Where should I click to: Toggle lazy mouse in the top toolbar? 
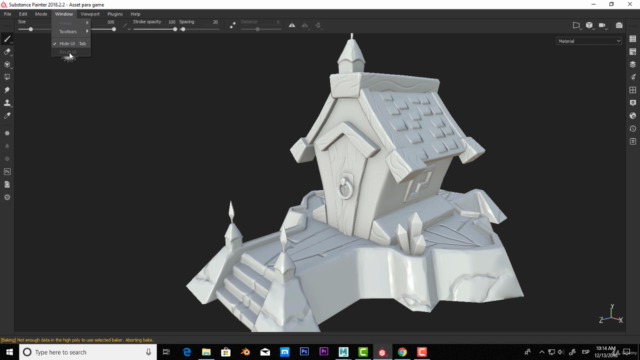point(233,25)
